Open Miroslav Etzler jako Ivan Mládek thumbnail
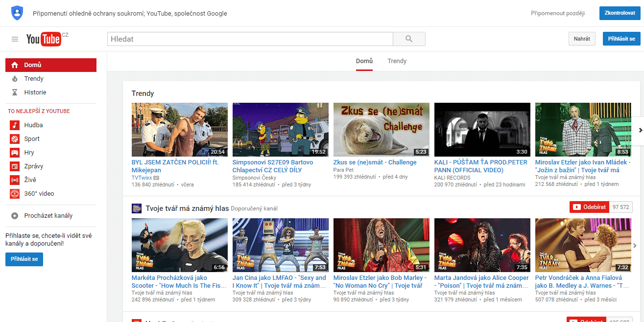The image size is (644, 322). [x=583, y=130]
